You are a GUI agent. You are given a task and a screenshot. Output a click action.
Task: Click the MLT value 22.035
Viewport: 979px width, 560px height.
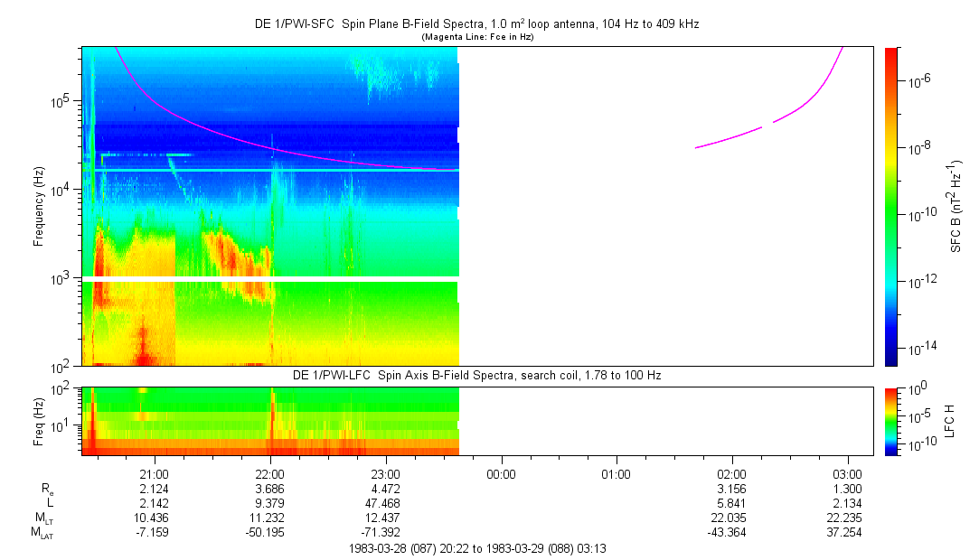pos(731,518)
